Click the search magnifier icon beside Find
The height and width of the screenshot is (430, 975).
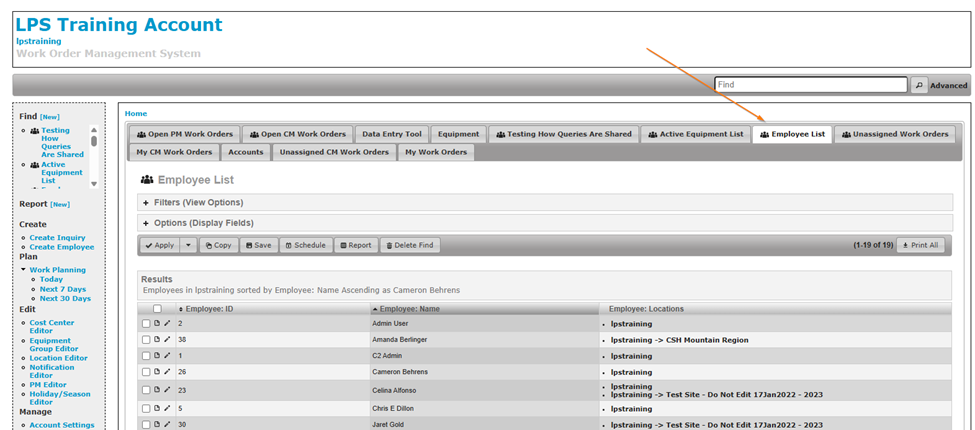[x=919, y=86]
